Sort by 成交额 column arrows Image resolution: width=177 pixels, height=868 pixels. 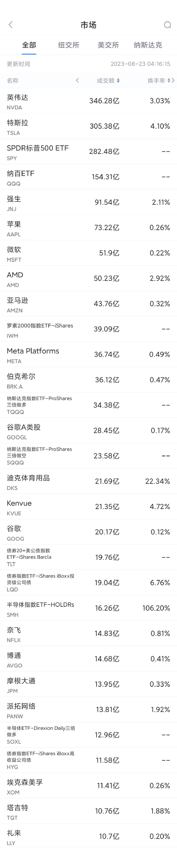click(118, 81)
